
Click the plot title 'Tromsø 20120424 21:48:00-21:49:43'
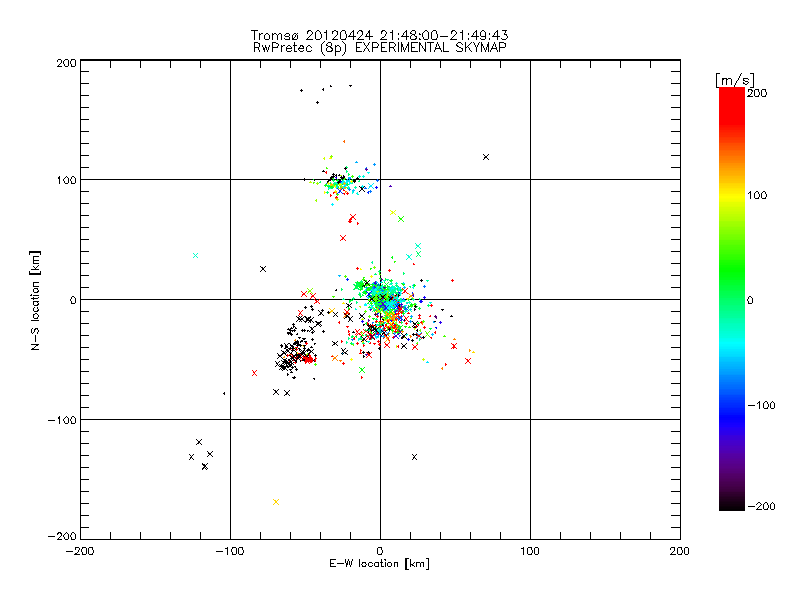pyautogui.click(x=379, y=35)
